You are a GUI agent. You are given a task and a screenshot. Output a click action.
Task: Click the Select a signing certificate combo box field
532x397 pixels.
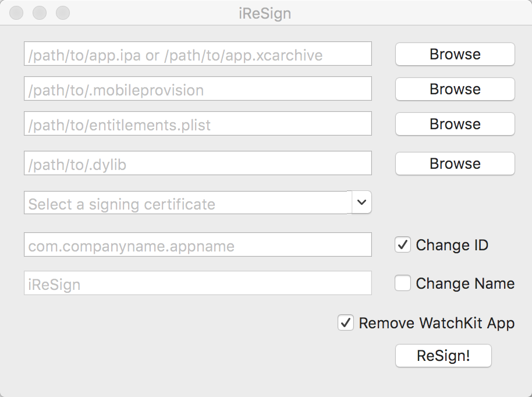(187, 203)
